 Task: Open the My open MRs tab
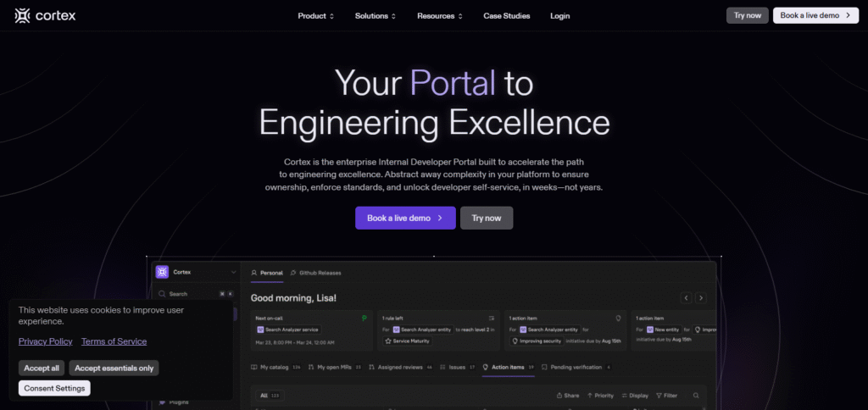336,367
